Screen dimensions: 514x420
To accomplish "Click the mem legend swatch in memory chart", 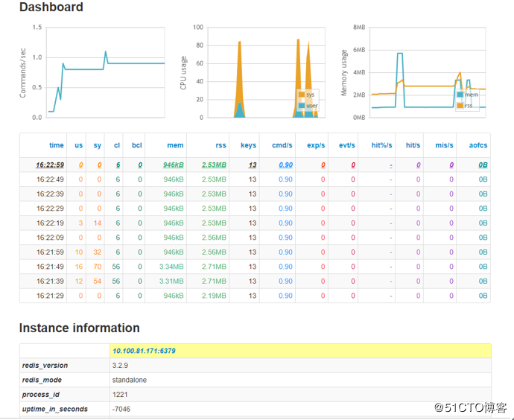I will click(460, 95).
